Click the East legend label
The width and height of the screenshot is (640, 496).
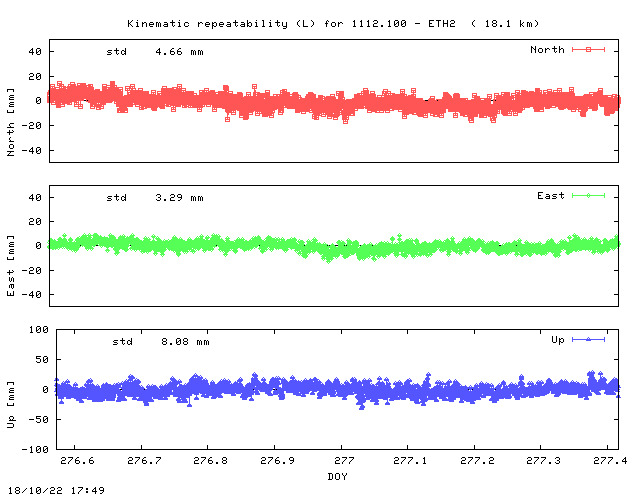click(x=551, y=196)
